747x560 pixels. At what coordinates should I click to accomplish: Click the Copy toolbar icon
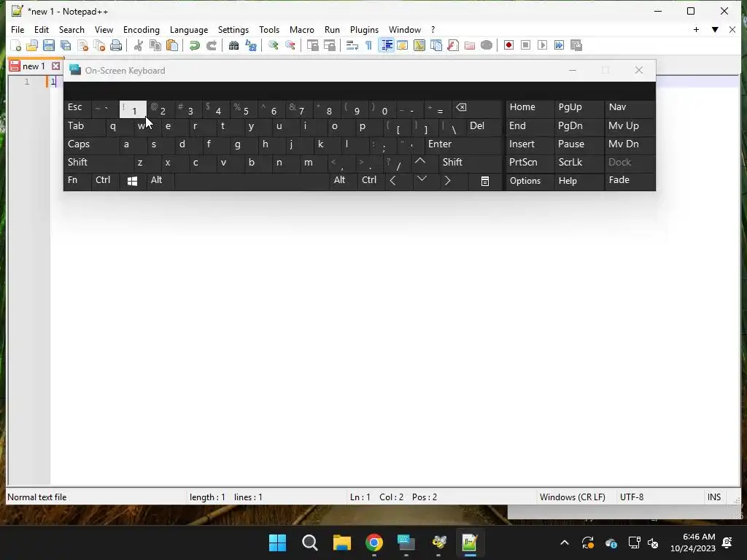(155, 45)
